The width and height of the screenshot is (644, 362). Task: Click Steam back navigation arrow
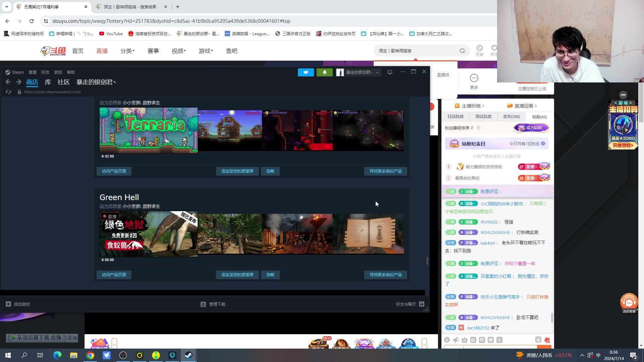(8, 82)
